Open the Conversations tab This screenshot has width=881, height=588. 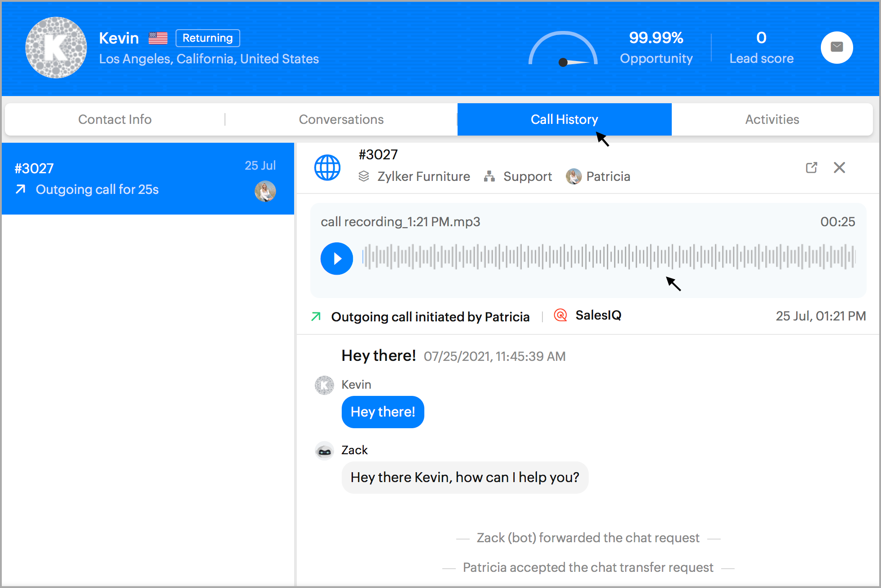(341, 119)
